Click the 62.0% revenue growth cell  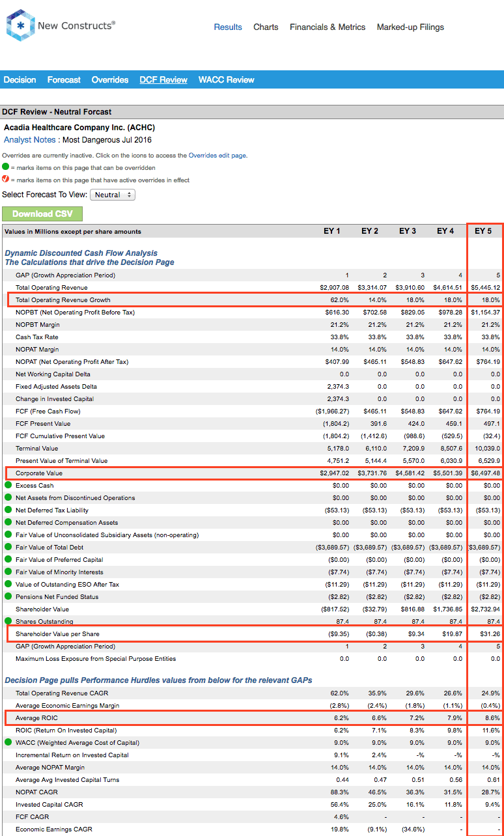(340, 300)
